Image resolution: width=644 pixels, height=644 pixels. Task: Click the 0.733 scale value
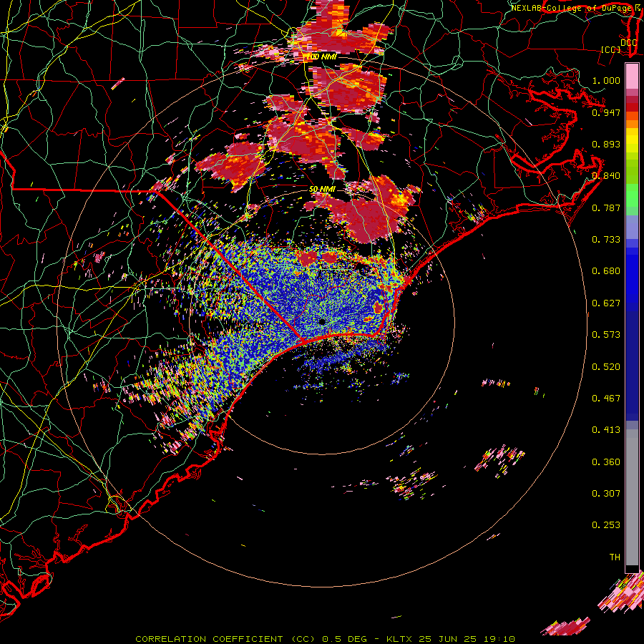coord(606,240)
